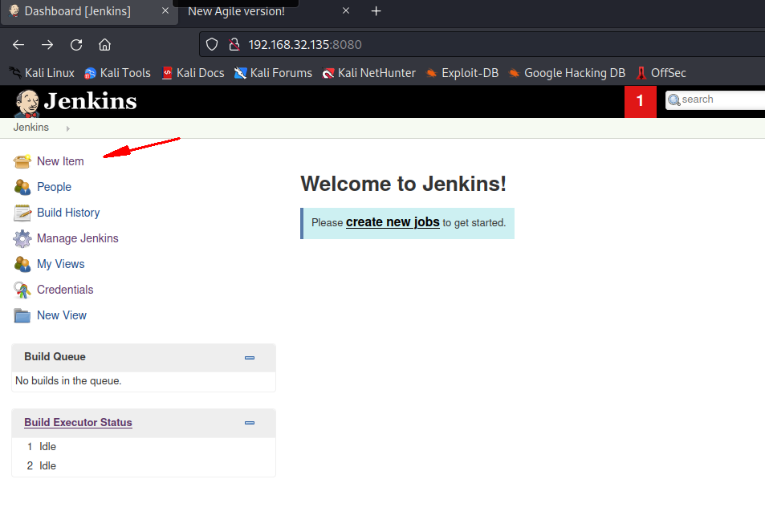Viewport: 765px width, 532px height.
Task: Click the Jenkins title text in header
Action: pos(90,101)
